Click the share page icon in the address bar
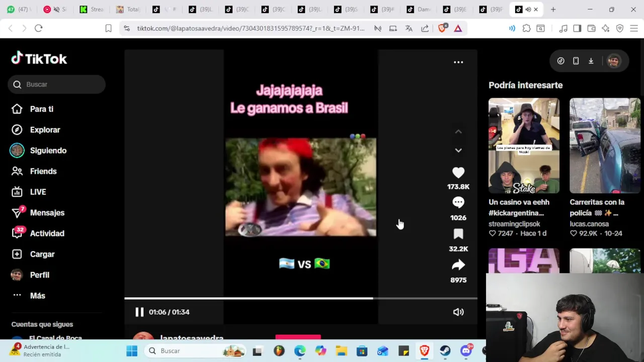644x362 pixels. pyautogui.click(x=425, y=28)
